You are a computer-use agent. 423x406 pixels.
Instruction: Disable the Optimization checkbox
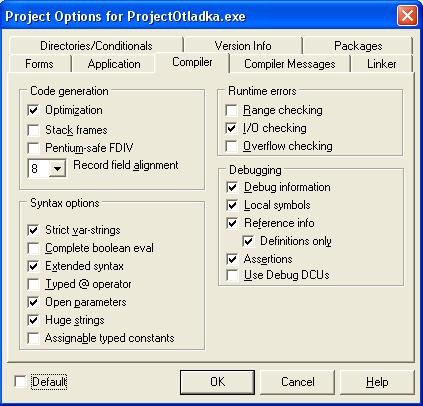coord(33,110)
